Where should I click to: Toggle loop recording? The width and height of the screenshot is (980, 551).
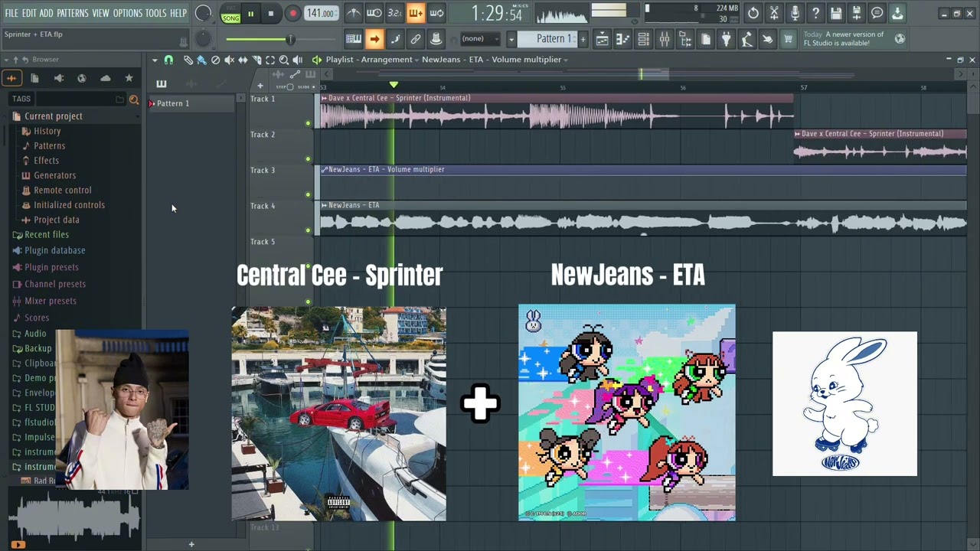tap(436, 13)
